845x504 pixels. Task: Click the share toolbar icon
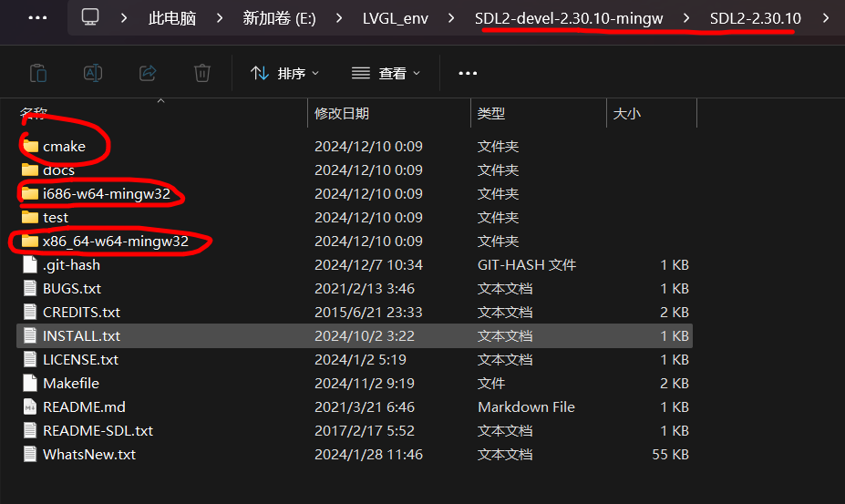(148, 73)
